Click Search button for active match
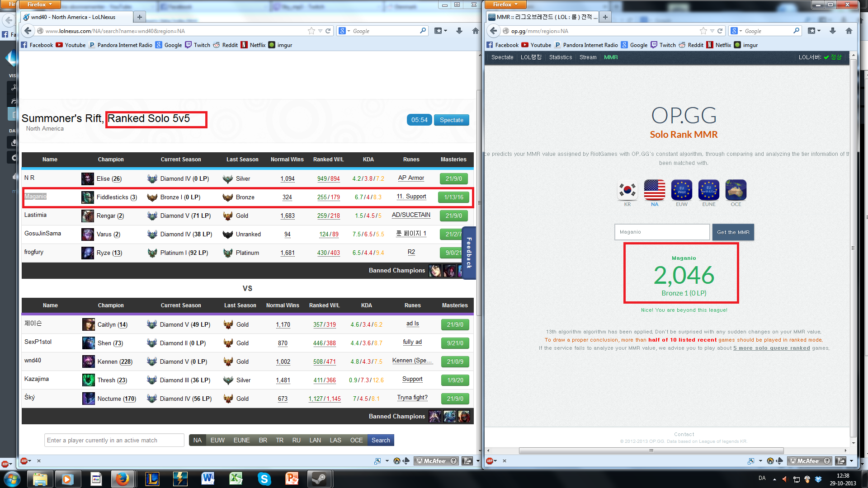868x488 pixels. click(381, 440)
